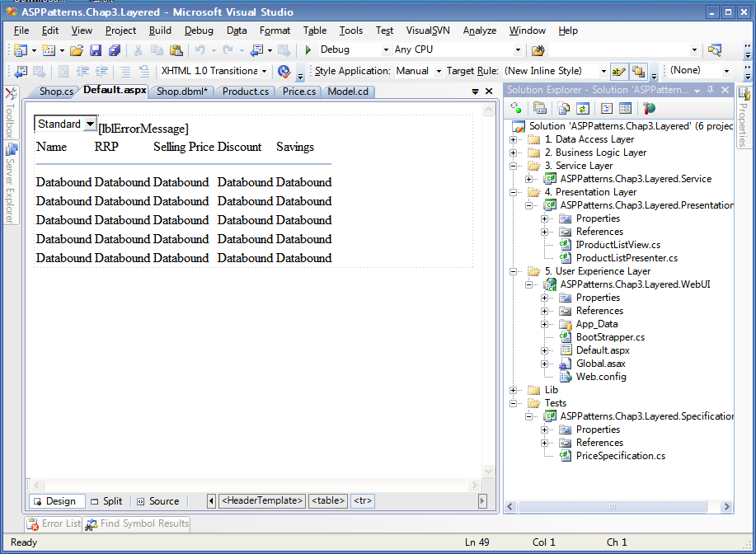
Task: Click the Increase Indent icon
Action: (x=101, y=72)
